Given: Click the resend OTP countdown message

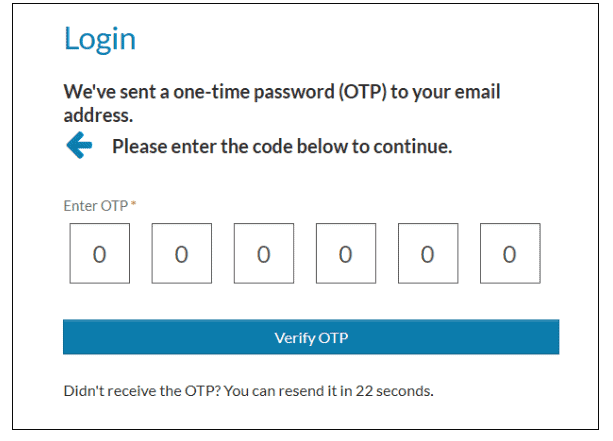Looking at the screenshot, I should [x=248, y=390].
